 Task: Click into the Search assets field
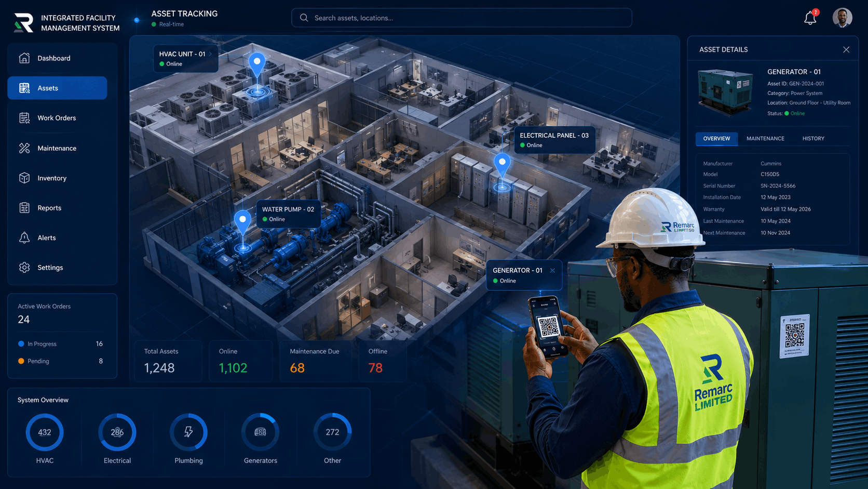(462, 18)
